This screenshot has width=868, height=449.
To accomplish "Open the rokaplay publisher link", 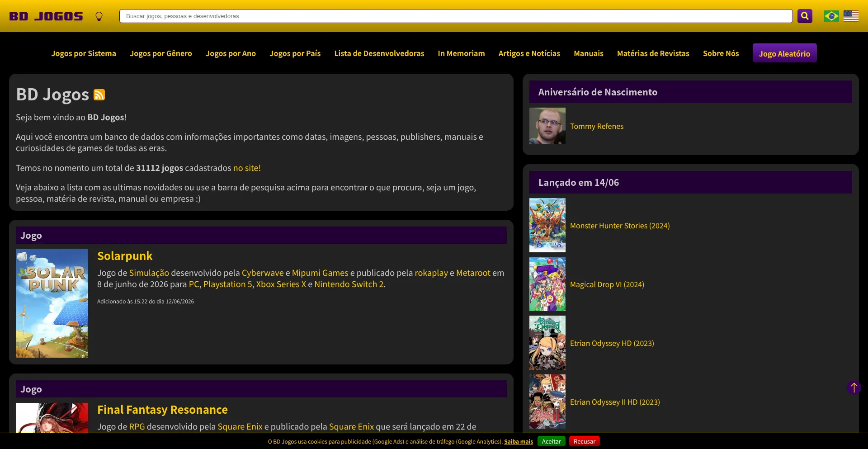I will click(431, 273).
